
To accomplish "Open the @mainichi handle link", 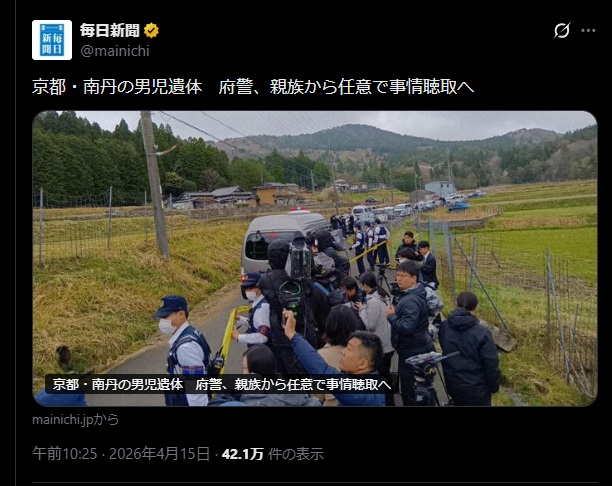I will coord(115,51).
